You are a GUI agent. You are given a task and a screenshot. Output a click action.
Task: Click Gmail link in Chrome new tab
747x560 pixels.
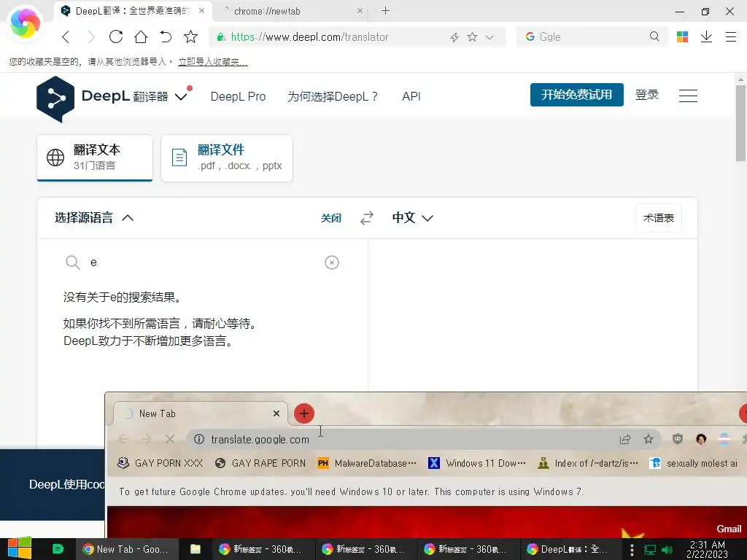click(729, 529)
